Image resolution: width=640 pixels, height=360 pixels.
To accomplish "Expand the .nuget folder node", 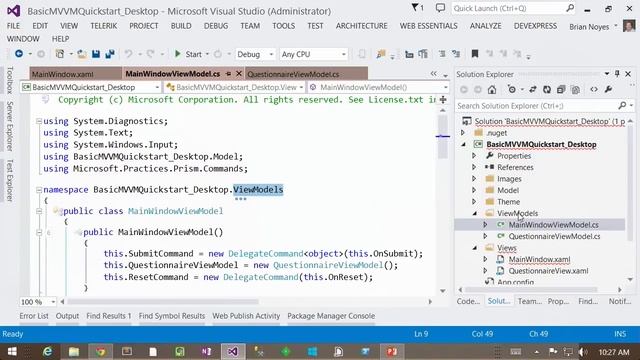I will coord(463,133).
